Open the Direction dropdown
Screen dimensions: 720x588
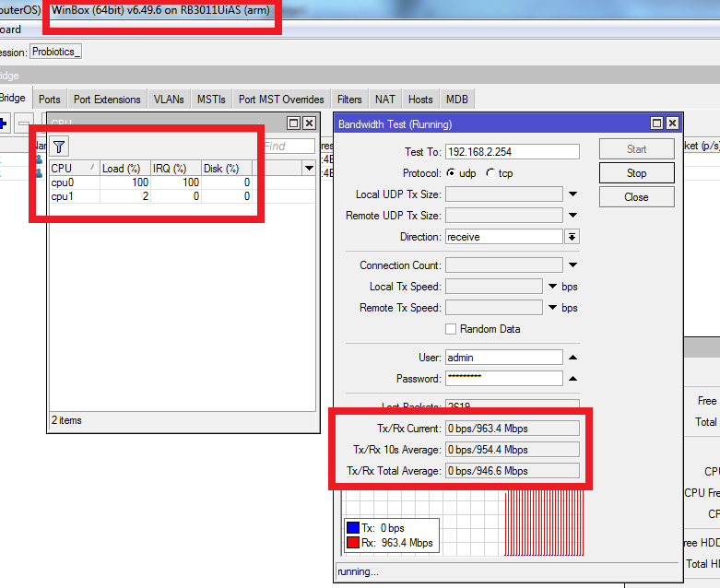tap(572, 237)
